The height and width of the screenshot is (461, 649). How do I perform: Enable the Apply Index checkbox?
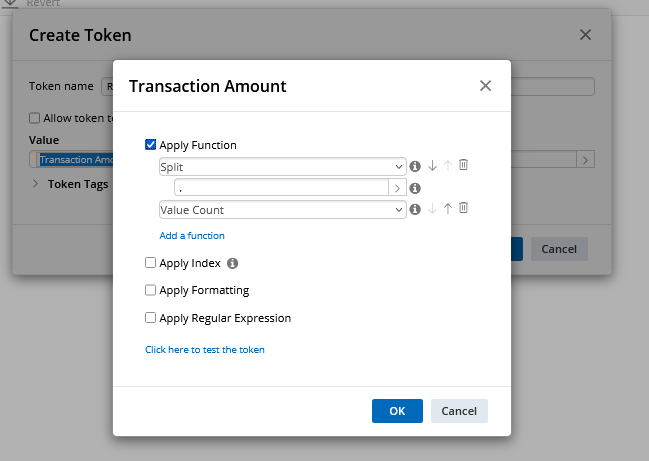click(x=150, y=262)
